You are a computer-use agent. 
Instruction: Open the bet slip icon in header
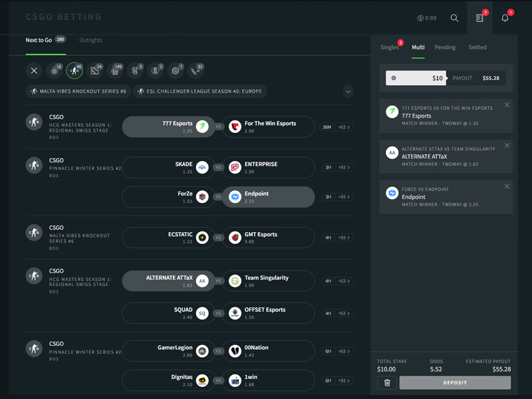[x=479, y=18]
